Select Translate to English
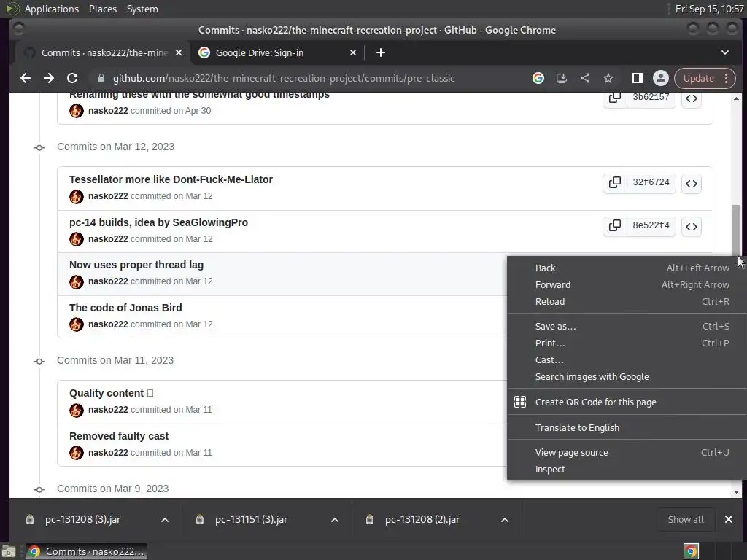This screenshot has width=747, height=560. 627,427
